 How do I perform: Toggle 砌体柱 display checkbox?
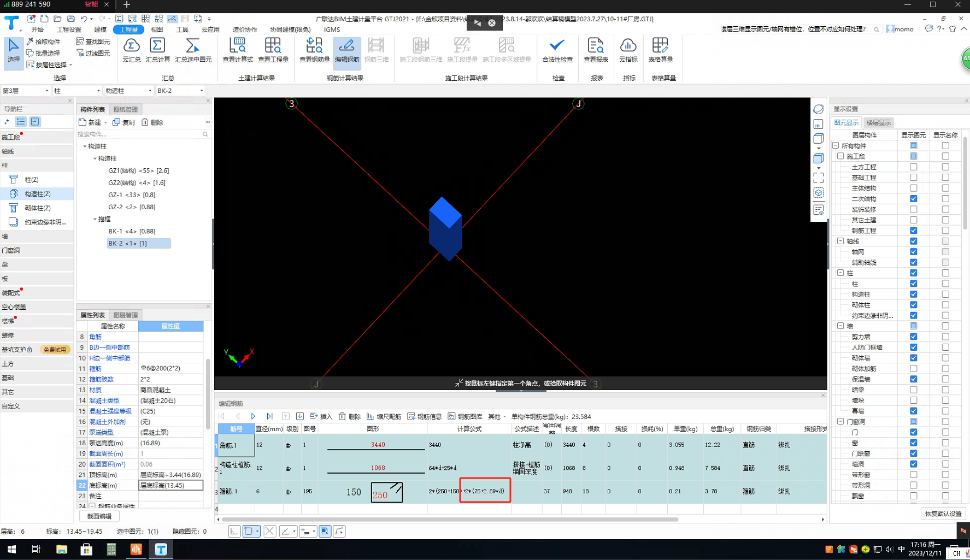pos(913,305)
